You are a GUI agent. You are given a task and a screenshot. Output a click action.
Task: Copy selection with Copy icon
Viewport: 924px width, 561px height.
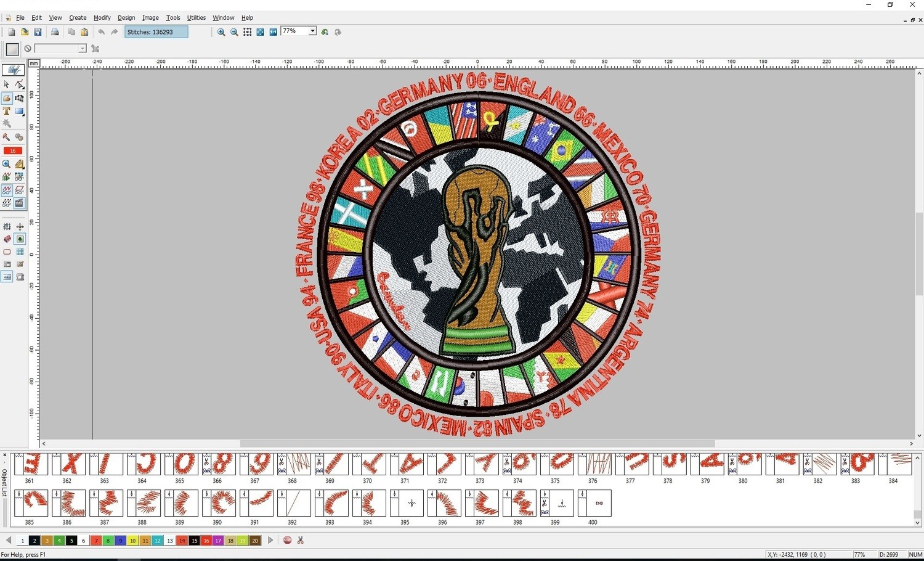(x=71, y=32)
